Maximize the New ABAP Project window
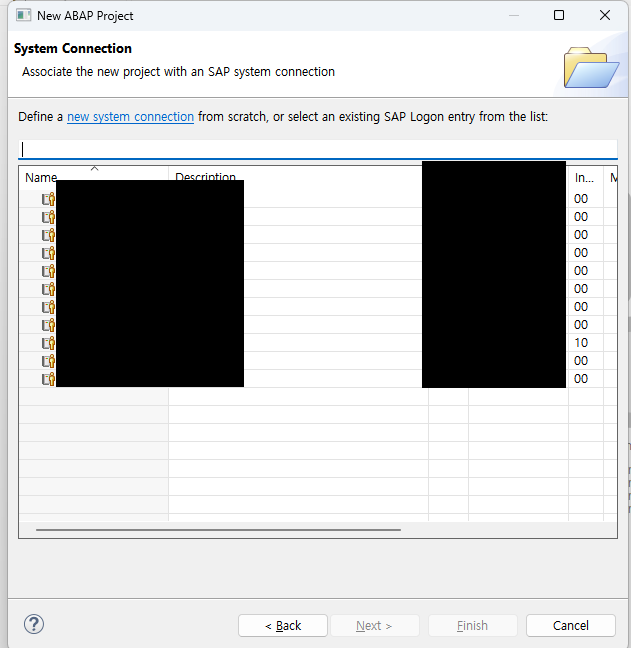The height and width of the screenshot is (648, 631). coord(559,15)
